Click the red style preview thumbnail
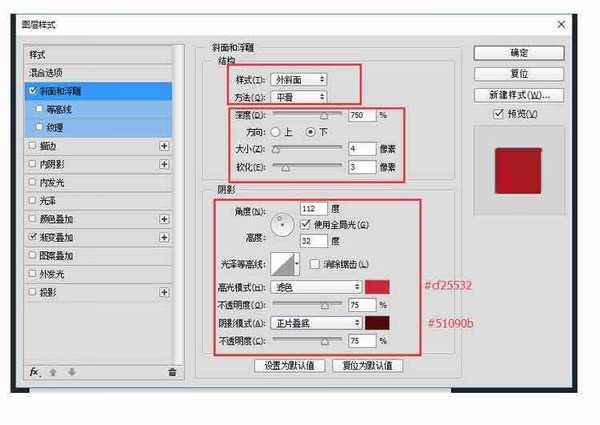Viewport: 600px width, 425px height. coord(518,171)
